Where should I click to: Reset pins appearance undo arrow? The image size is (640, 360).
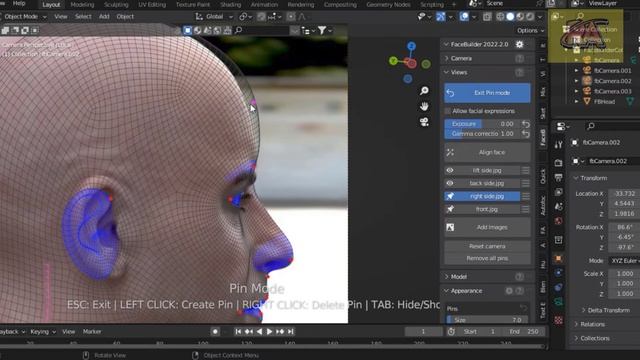(x=523, y=308)
